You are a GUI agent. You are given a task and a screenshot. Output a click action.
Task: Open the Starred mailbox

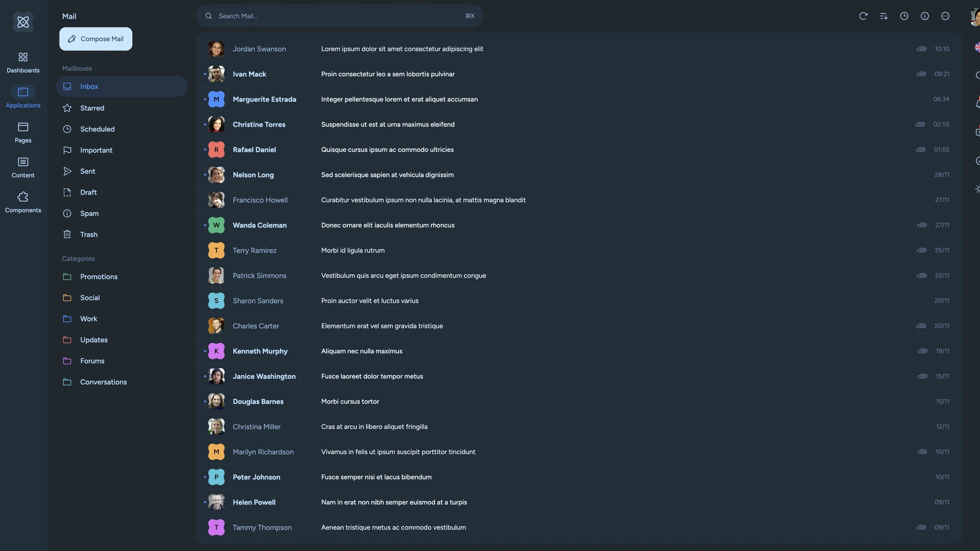(121, 108)
